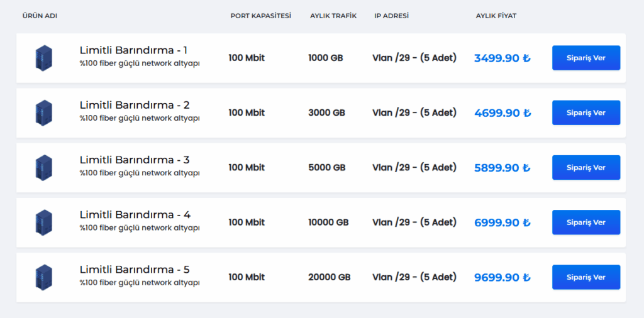This screenshot has width=644, height=318.
Task: Click Sipariş Ver for the 6999.90 ₺ plan
Action: click(x=586, y=222)
